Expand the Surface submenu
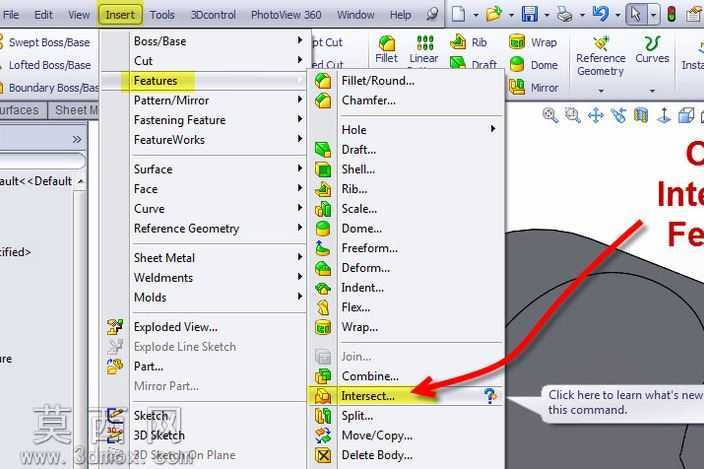This screenshot has height=469, width=704. (218, 169)
